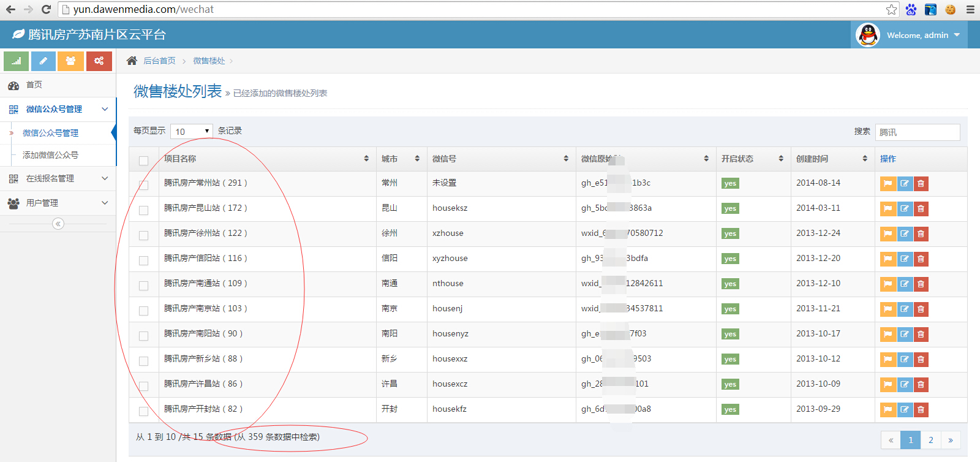Collapse the sidebar with the round arrow
This screenshot has height=462, width=980.
coord(58,224)
